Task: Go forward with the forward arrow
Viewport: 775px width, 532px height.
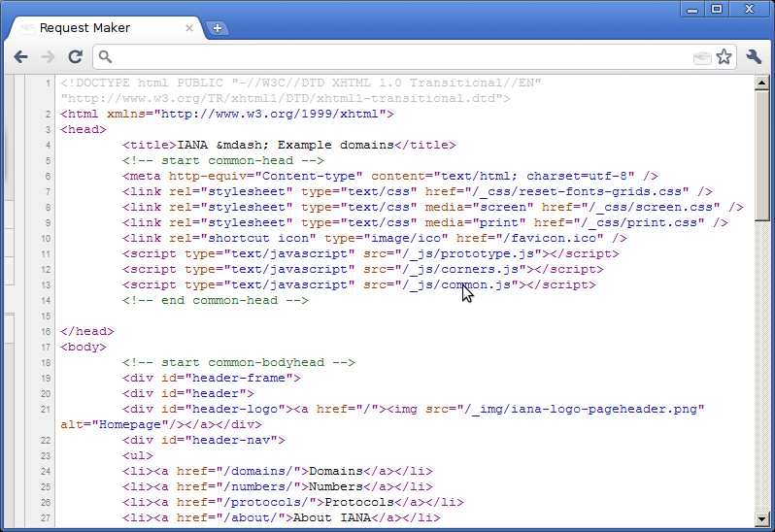Action: (x=48, y=57)
